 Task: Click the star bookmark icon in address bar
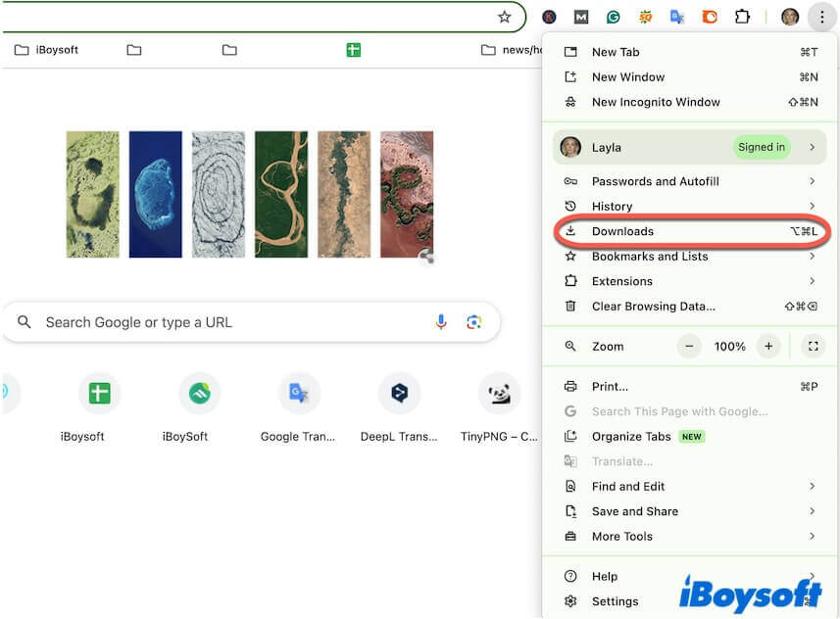(x=504, y=17)
